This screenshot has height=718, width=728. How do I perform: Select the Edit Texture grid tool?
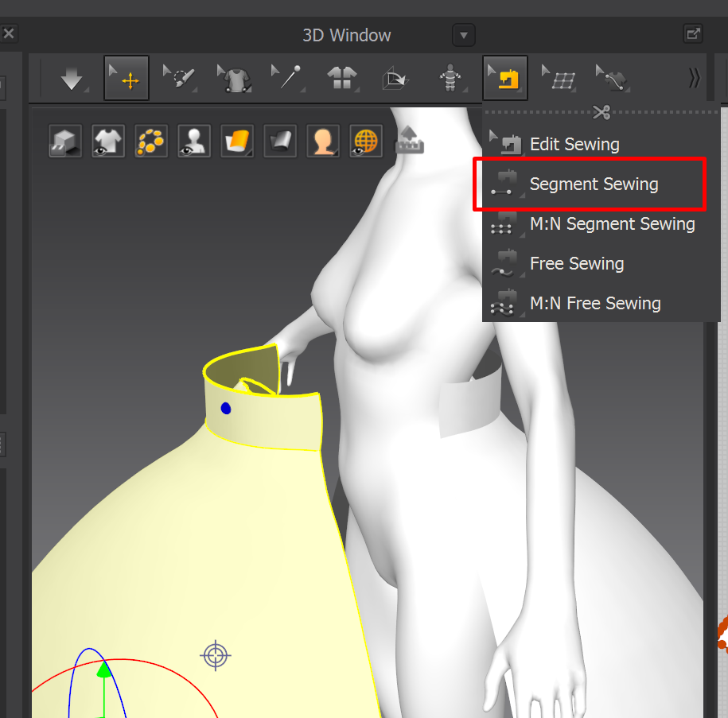click(x=559, y=78)
